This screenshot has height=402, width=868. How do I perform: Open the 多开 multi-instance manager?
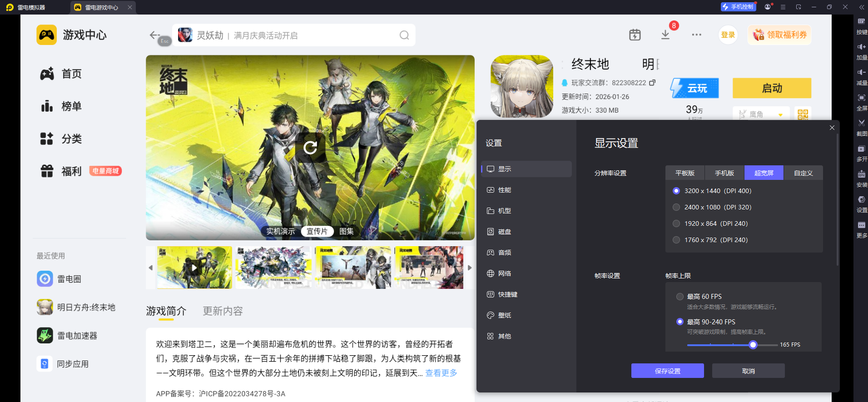(x=861, y=153)
